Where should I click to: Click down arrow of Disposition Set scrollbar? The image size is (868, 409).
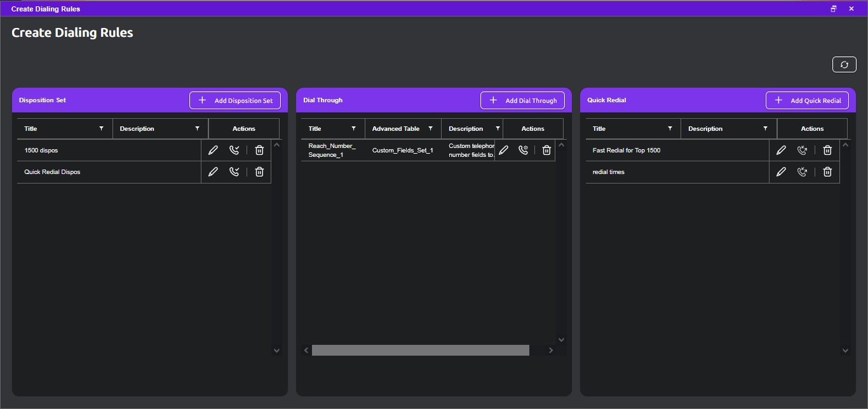coord(276,350)
